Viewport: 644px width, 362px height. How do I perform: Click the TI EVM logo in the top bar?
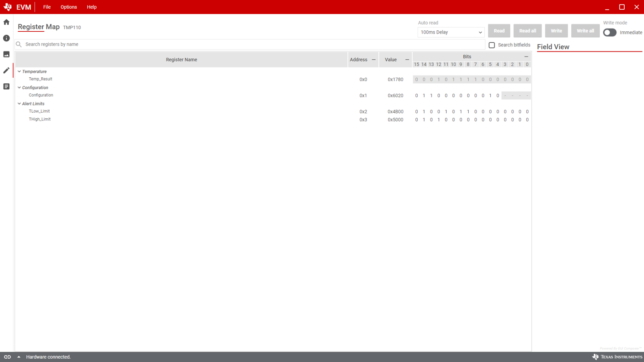click(x=7, y=6)
